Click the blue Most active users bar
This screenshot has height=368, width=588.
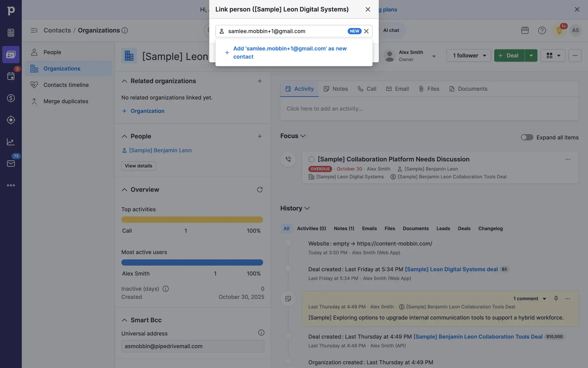[192, 263]
